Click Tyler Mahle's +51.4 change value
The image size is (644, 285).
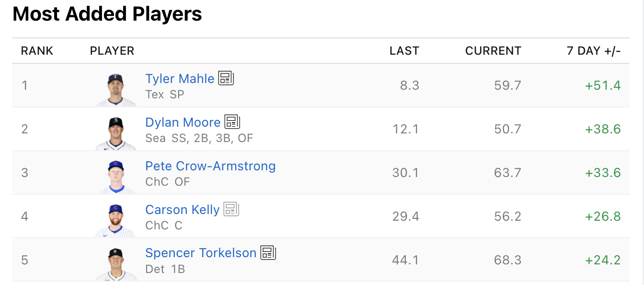603,85
